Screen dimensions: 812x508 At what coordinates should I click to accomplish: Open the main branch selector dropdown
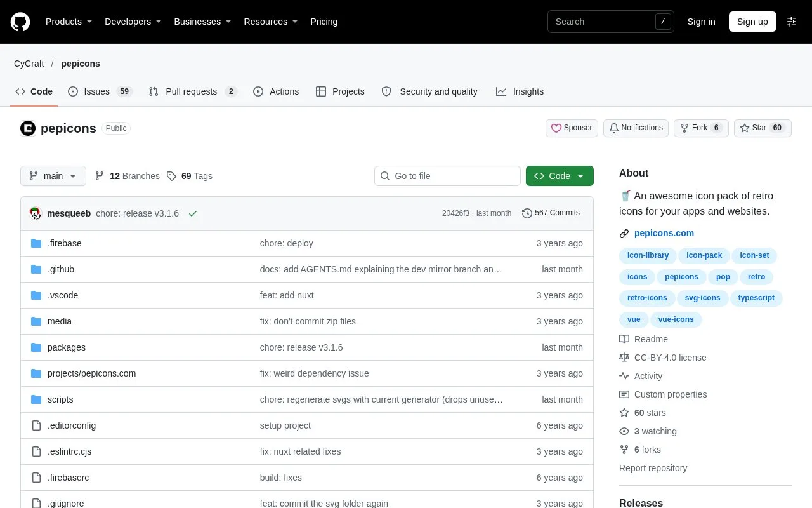point(53,176)
